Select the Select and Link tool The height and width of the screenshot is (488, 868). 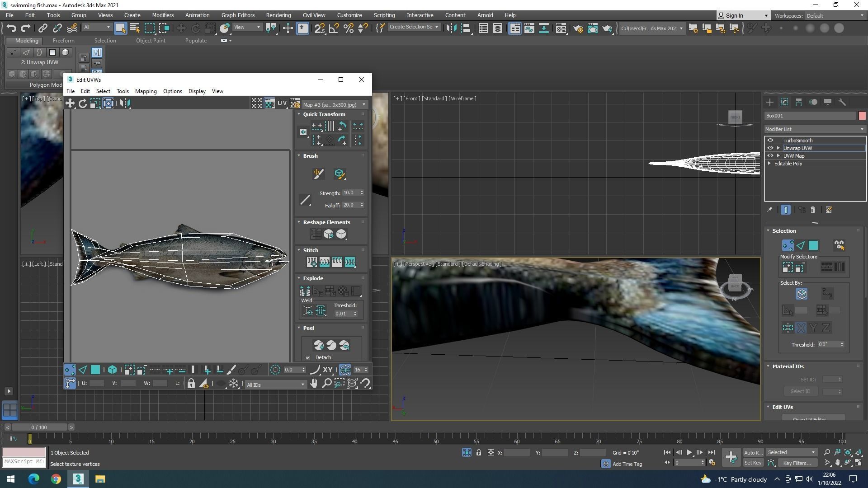coord(42,28)
